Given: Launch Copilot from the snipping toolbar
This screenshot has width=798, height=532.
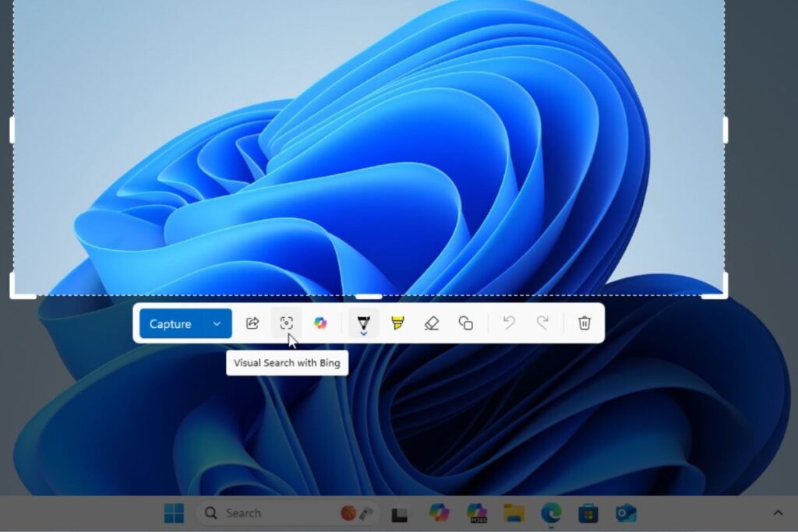Looking at the screenshot, I should click(320, 323).
